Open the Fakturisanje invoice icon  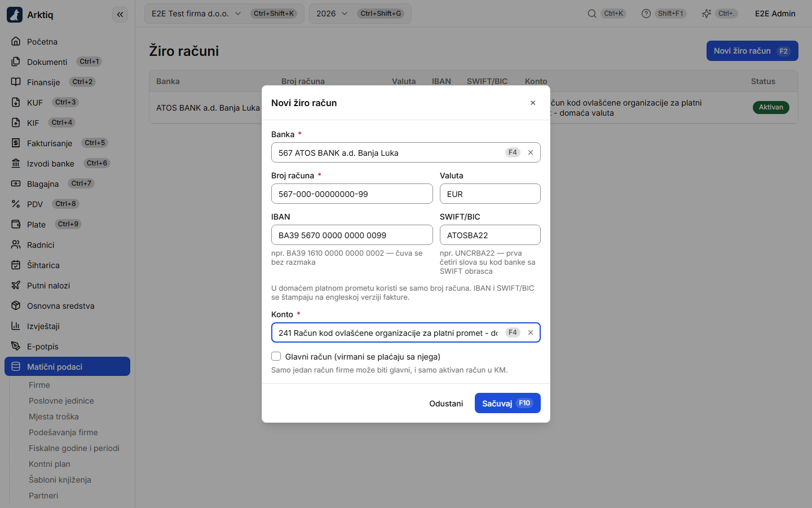[x=16, y=143]
